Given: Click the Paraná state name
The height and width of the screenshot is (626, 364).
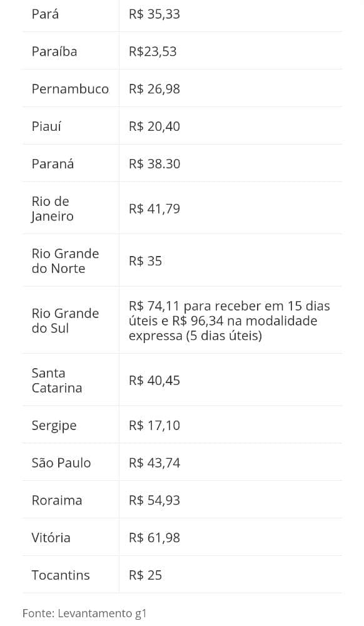Looking at the screenshot, I should pyautogui.click(x=53, y=163).
